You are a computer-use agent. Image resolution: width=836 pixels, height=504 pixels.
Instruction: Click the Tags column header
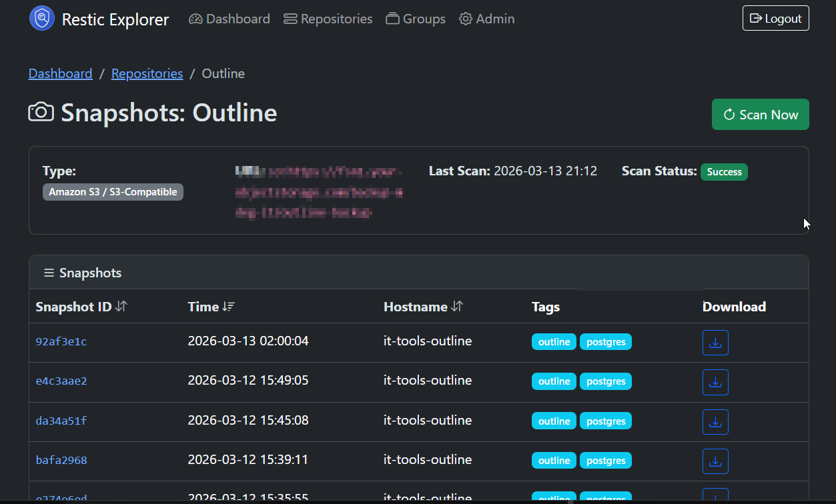point(546,307)
